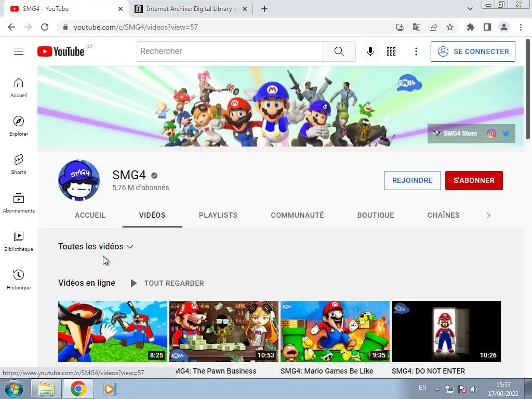Click the volume speaker tray icon
532x399 pixels.
click(x=475, y=389)
